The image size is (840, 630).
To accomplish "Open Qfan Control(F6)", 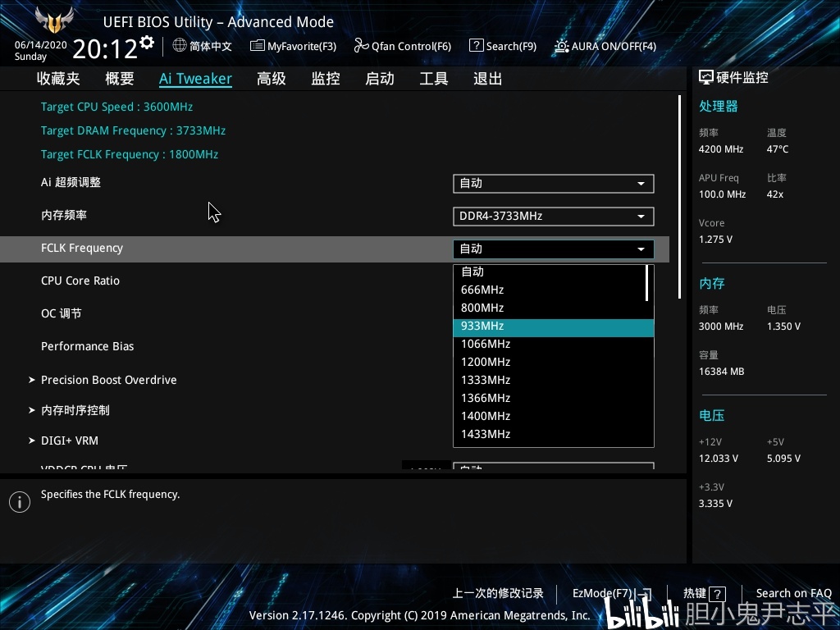I will click(402, 46).
